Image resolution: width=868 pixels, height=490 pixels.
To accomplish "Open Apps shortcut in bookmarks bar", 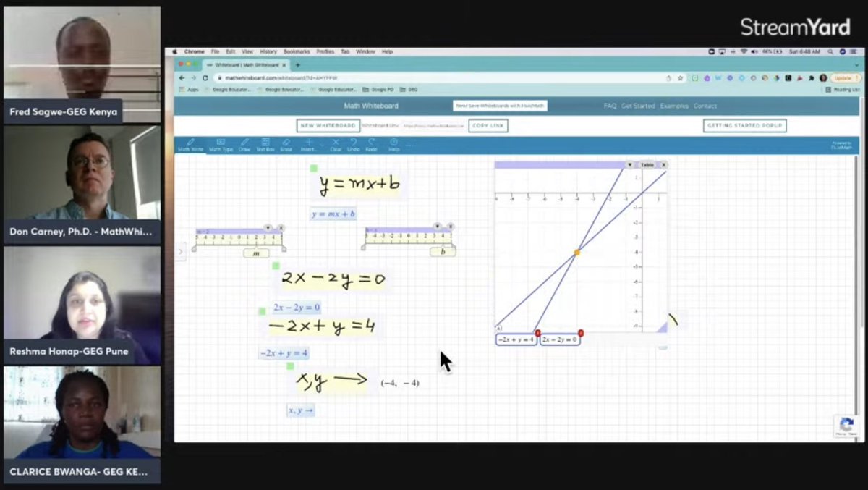I will [x=189, y=90].
